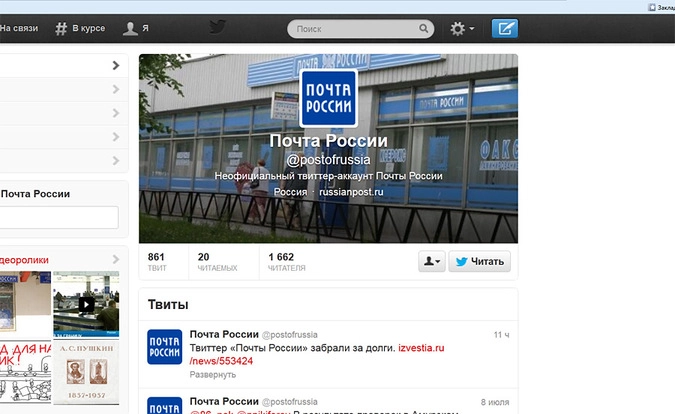The height and width of the screenshot is (414, 675).
Task: Click the Почта России profile avatar in header
Action: coord(328,98)
